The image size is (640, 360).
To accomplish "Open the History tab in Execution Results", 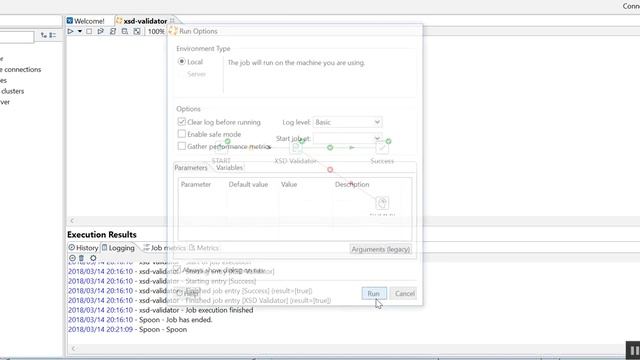I will coord(83,248).
